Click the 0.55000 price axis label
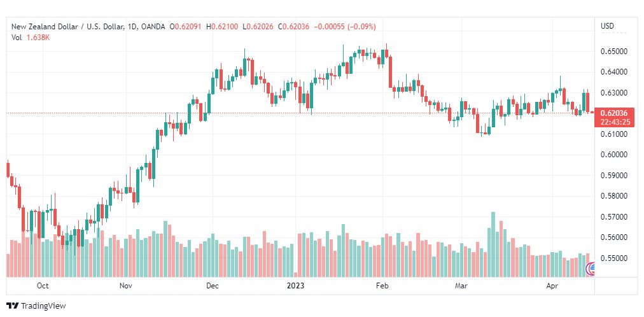The height and width of the screenshot is (317, 644). point(613,258)
